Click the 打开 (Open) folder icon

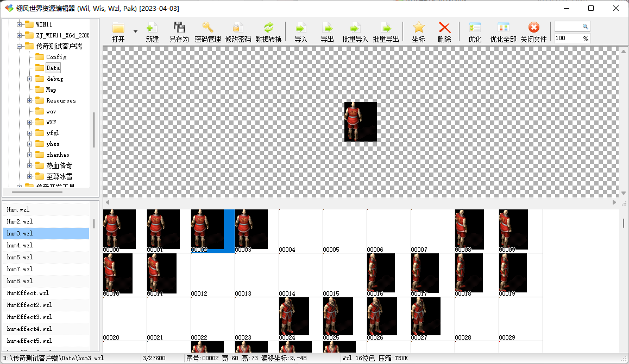[118, 28]
